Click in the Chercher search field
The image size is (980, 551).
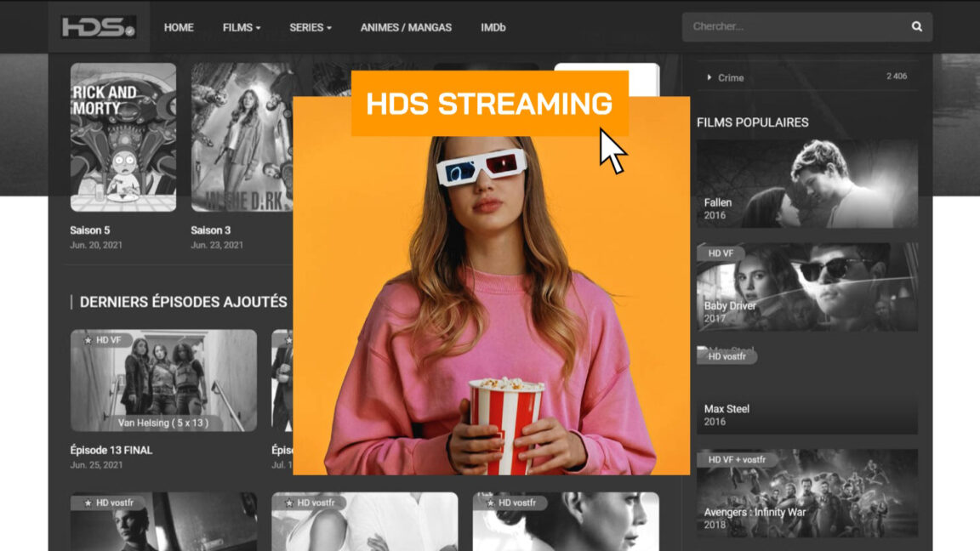click(795, 26)
